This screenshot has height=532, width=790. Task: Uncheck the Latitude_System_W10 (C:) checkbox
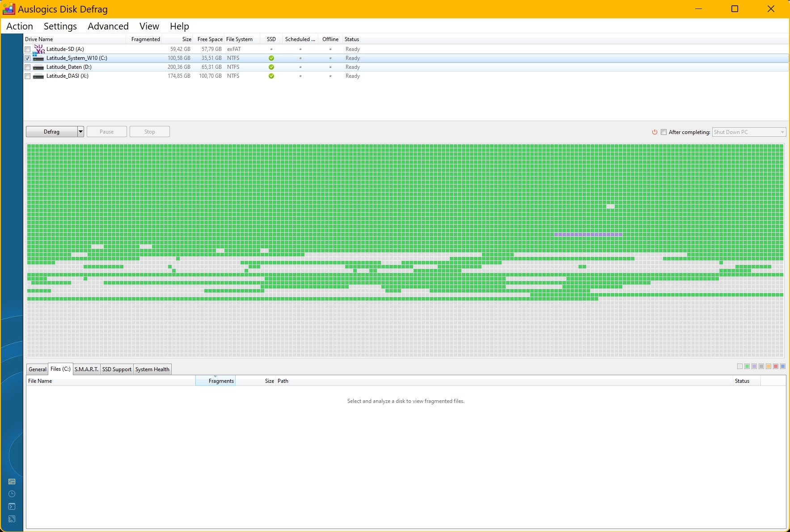28,58
